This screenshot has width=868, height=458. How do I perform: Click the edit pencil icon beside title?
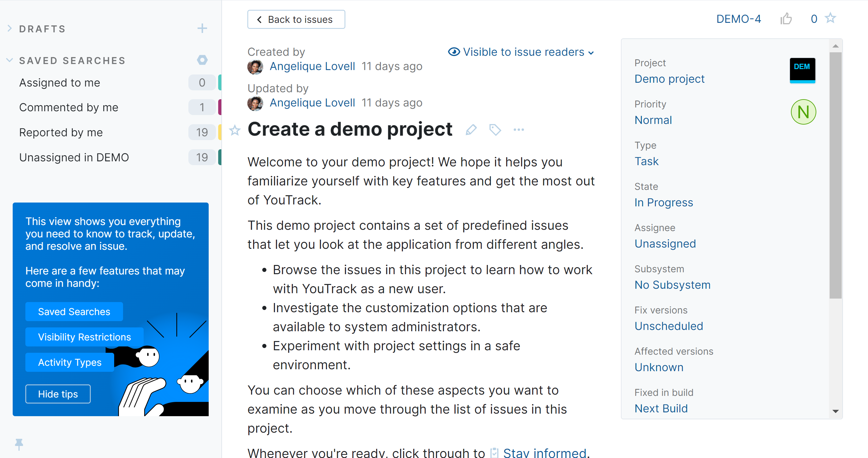click(x=471, y=130)
